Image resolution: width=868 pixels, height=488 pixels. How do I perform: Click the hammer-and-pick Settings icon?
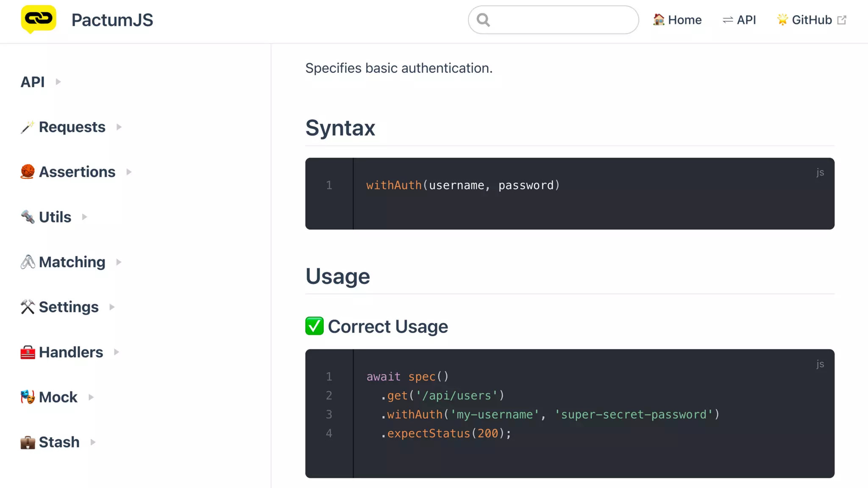pos(28,307)
